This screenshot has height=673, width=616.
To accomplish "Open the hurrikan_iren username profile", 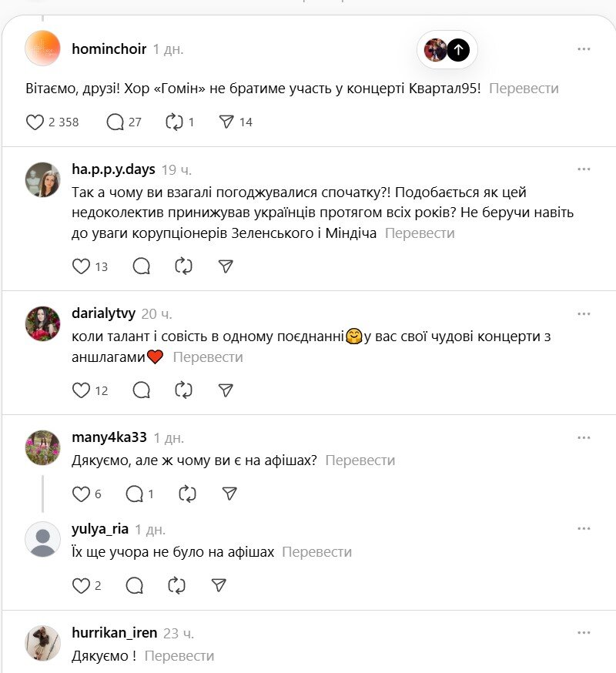I will point(114,633).
